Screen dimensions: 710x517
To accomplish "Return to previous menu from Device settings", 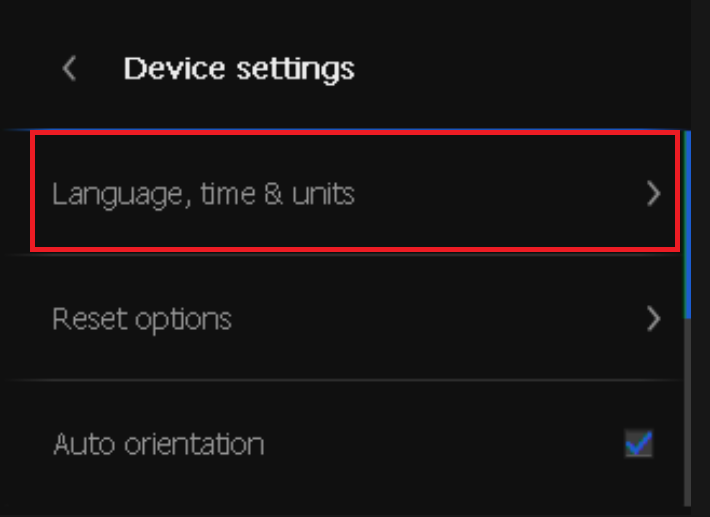I will point(69,69).
